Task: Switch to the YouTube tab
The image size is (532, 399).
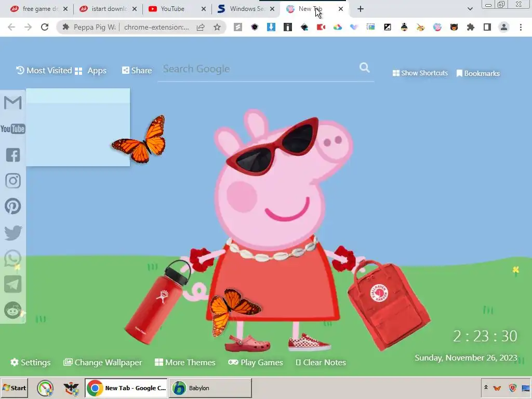Action: coord(178,9)
